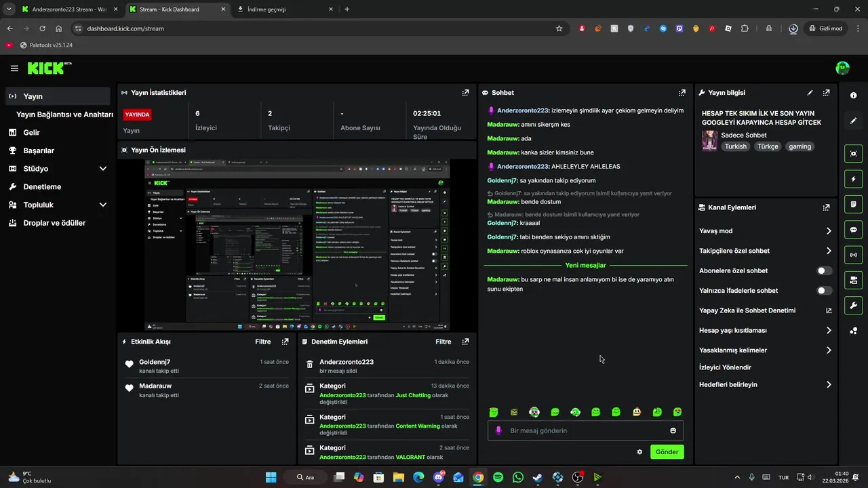This screenshot has width=868, height=488.
Task: Insert the headphone emote with purple glasses
Action: coord(534,412)
